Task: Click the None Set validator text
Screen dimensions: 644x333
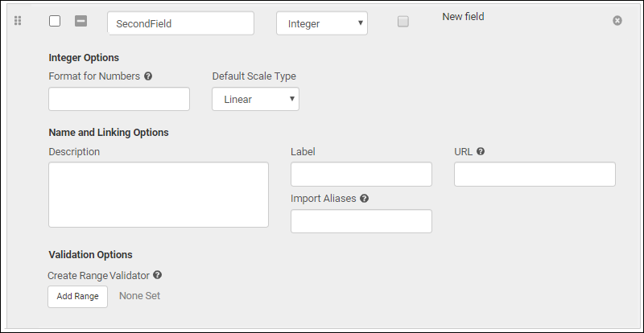Action: click(x=140, y=296)
